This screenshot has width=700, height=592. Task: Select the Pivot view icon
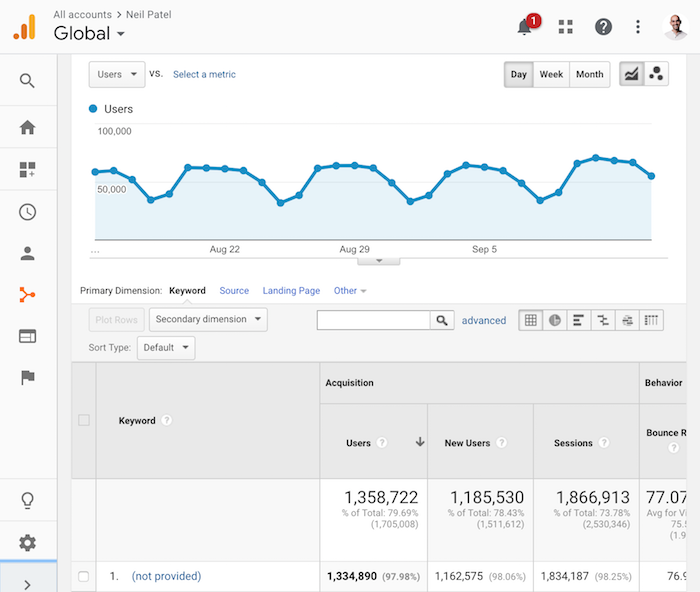click(x=651, y=320)
